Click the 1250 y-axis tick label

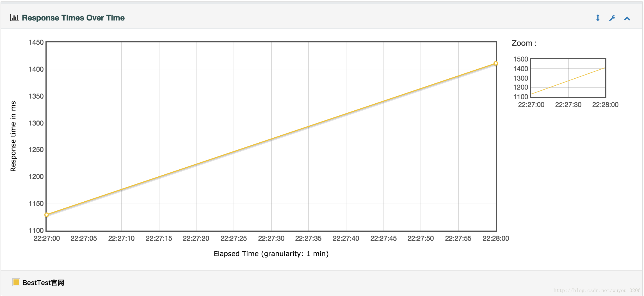pyautogui.click(x=36, y=150)
